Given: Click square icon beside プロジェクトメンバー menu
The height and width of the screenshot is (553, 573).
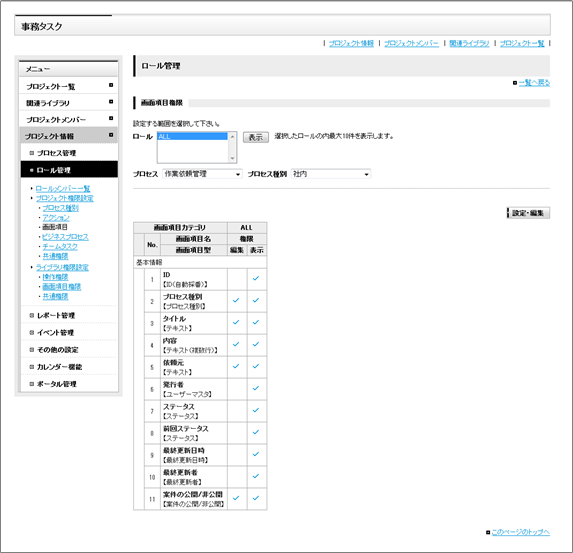Looking at the screenshot, I should click(111, 118).
